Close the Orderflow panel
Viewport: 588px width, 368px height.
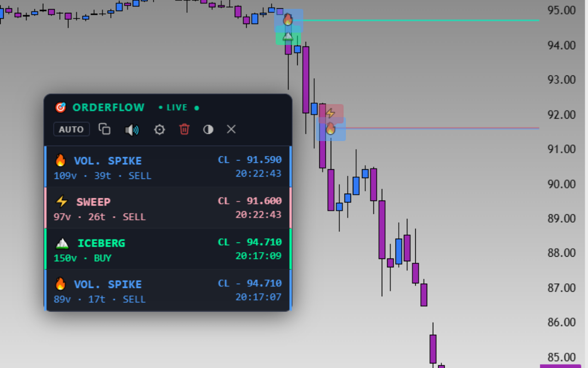[x=231, y=129]
